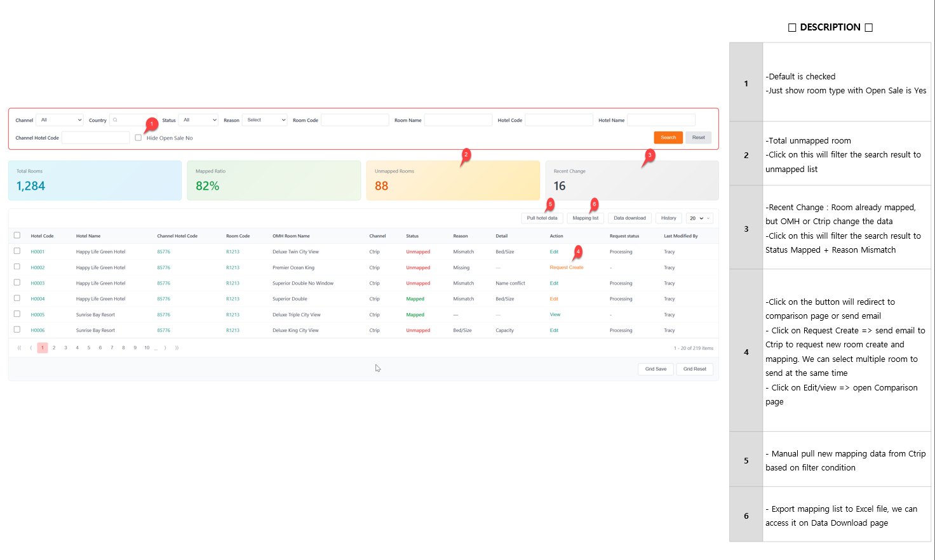Open page 5 in the pagination
The width and height of the screenshot is (935, 560).
point(89,348)
